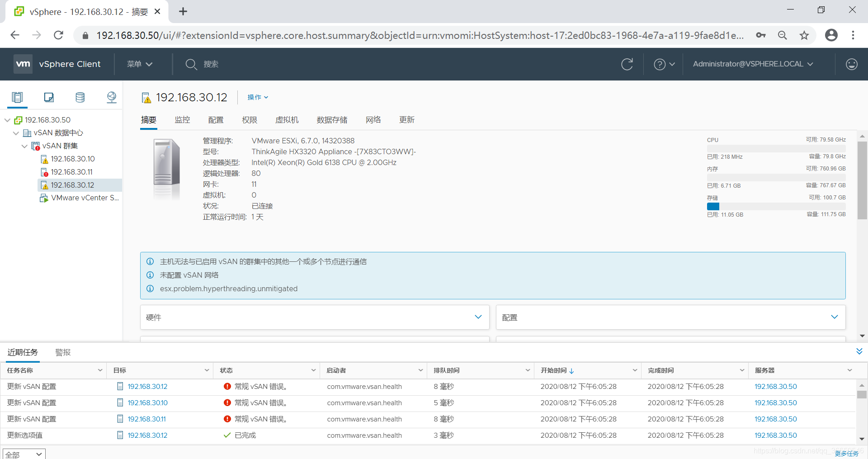Screen dimensions: 868x459
Task: Select host 192.168.30.11 in tree
Action: coord(71,172)
